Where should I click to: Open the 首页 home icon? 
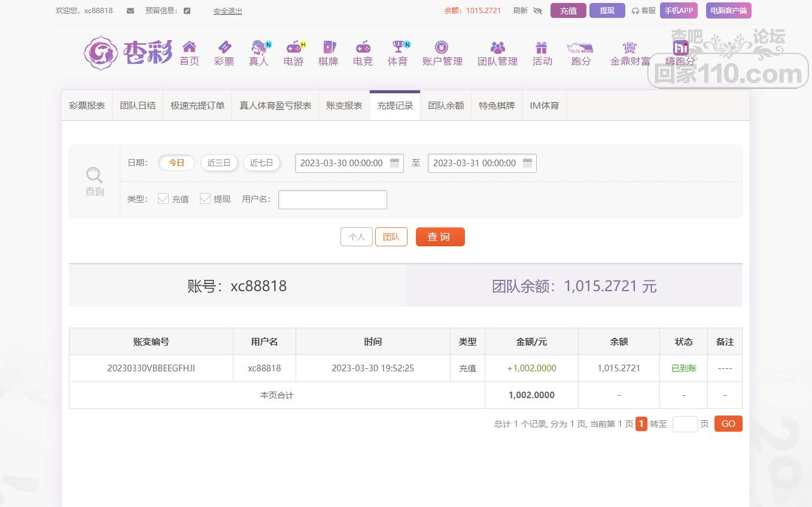coord(189,47)
